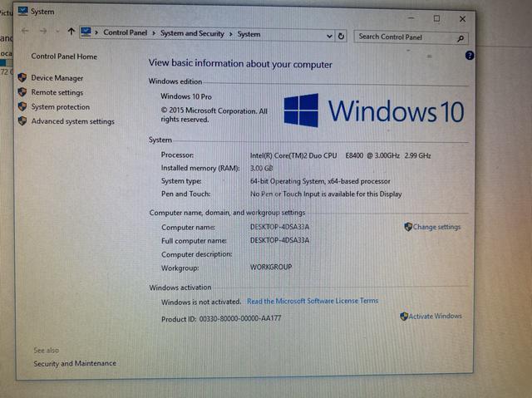532x398 pixels.
Task: Click the Change settings shield icon
Action: click(408, 227)
